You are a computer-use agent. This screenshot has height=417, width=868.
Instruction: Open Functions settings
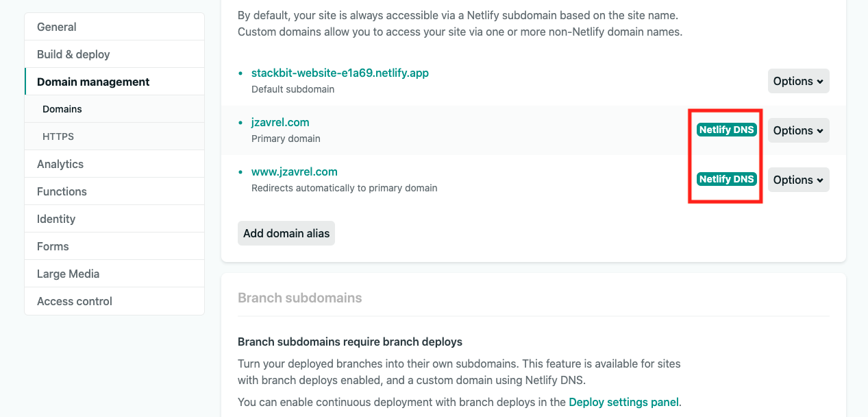pos(114,191)
